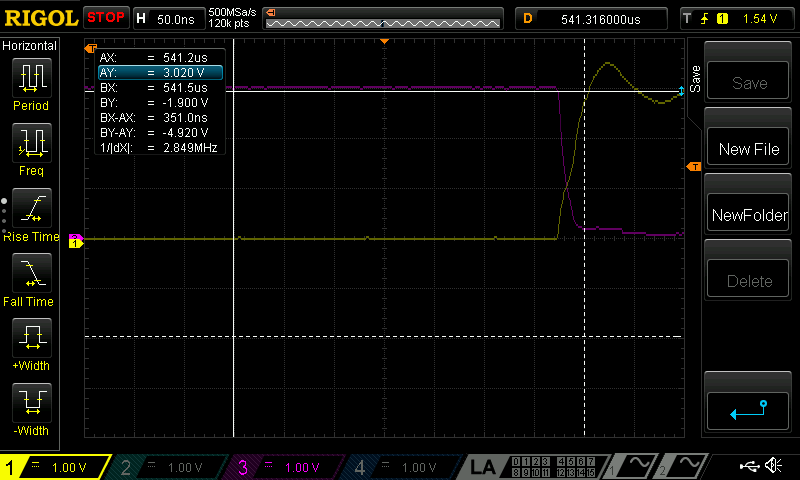Click the AX 541.2us cursor readout
The width and height of the screenshot is (800, 480).
(x=160, y=58)
